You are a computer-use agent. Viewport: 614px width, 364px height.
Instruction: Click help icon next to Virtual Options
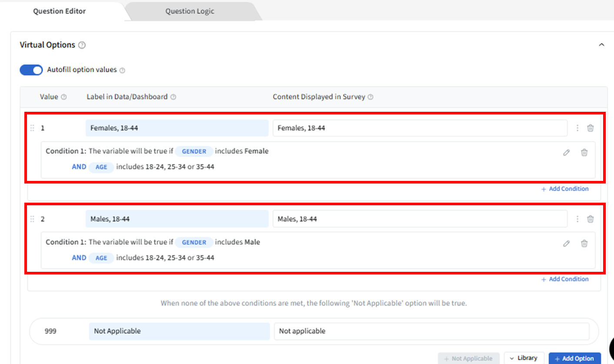(x=82, y=45)
